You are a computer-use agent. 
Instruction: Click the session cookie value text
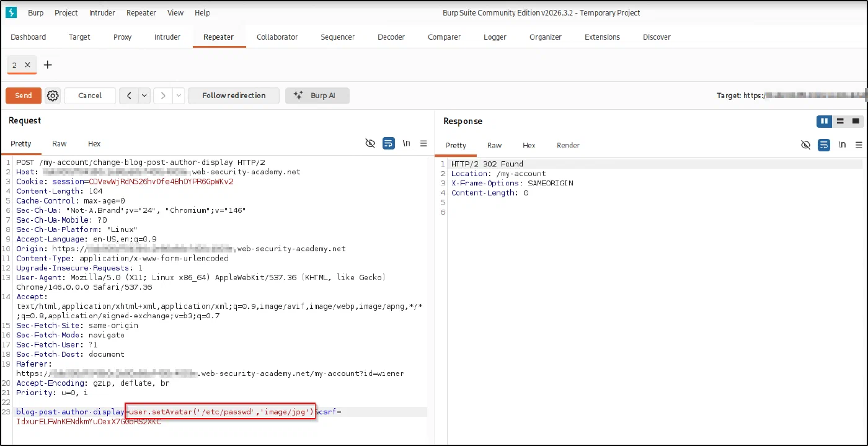point(161,182)
